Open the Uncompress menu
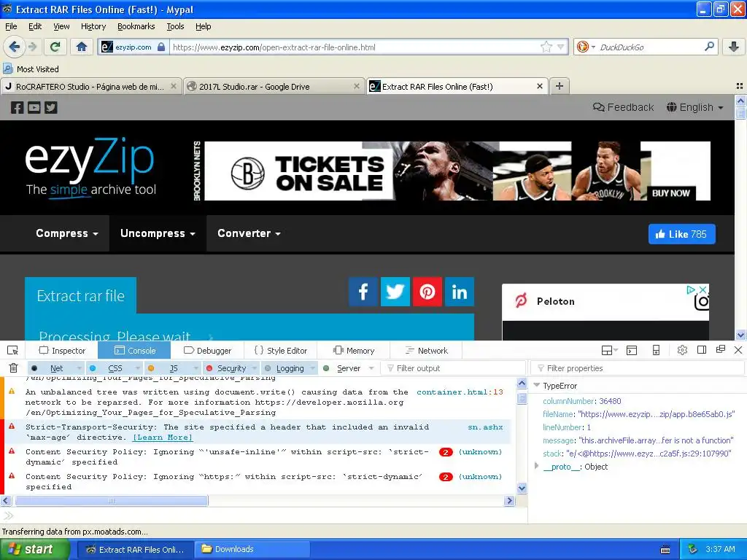This screenshot has width=747, height=560. click(158, 233)
